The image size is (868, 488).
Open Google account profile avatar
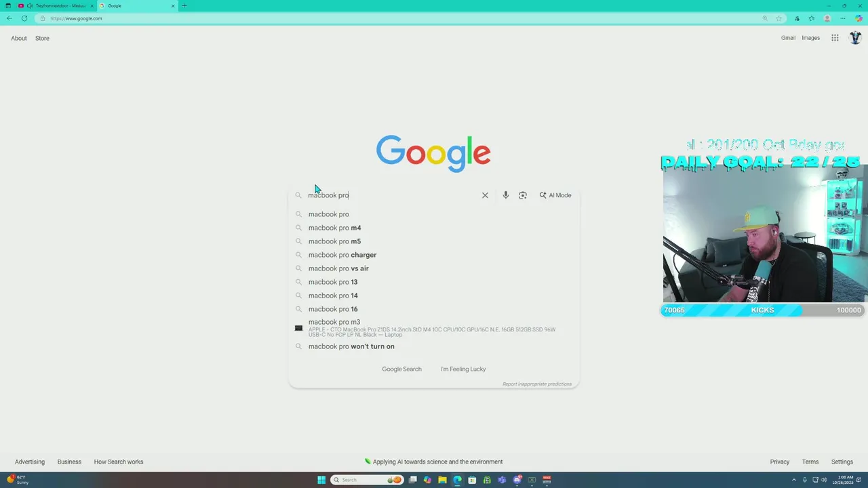(855, 38)
